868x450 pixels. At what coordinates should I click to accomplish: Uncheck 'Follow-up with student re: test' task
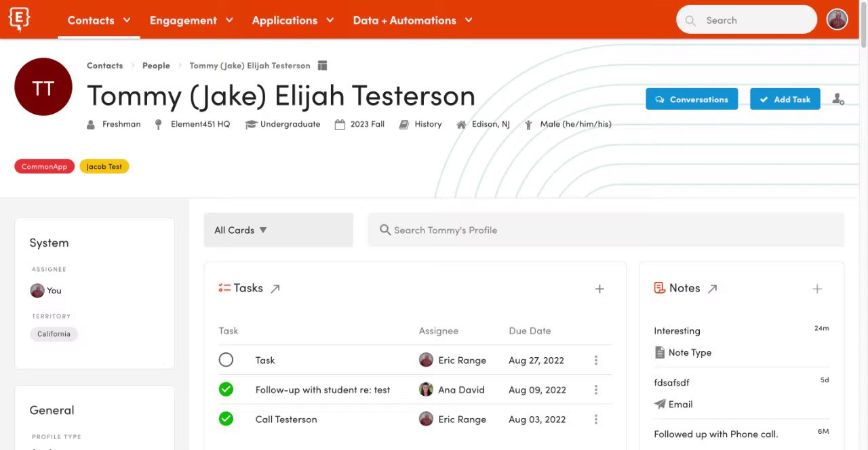226,390
